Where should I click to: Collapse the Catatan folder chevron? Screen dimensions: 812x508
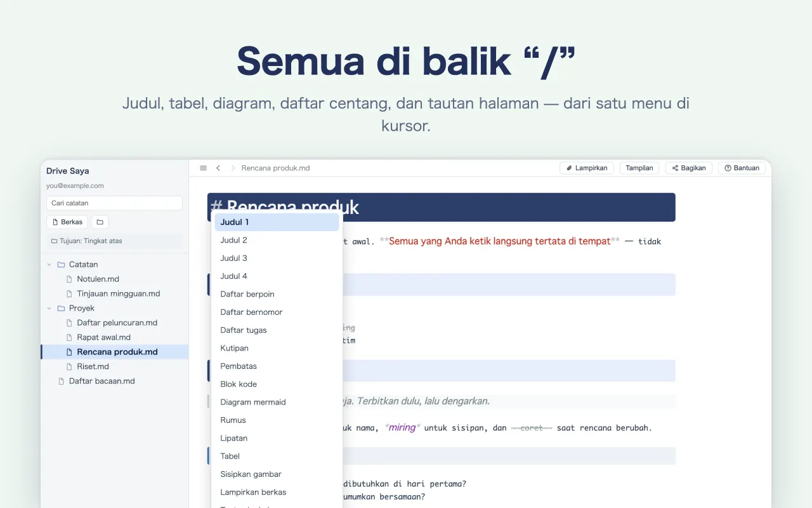pos(49,264)
